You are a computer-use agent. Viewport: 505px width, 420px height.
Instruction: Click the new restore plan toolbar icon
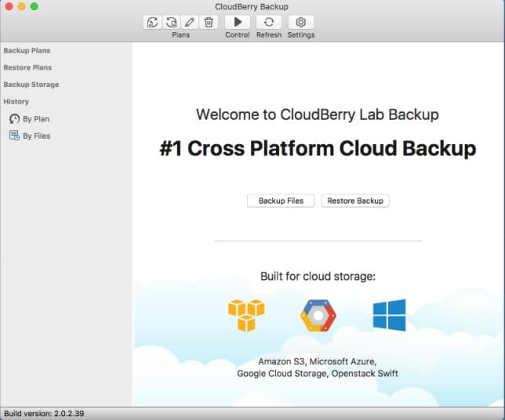[171, 22]
